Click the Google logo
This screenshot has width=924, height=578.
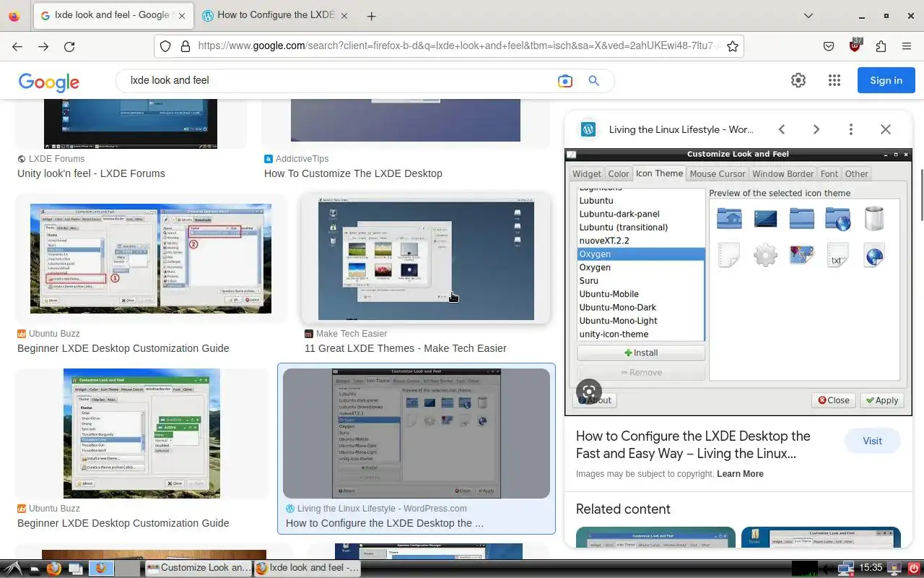pos(48,82)
